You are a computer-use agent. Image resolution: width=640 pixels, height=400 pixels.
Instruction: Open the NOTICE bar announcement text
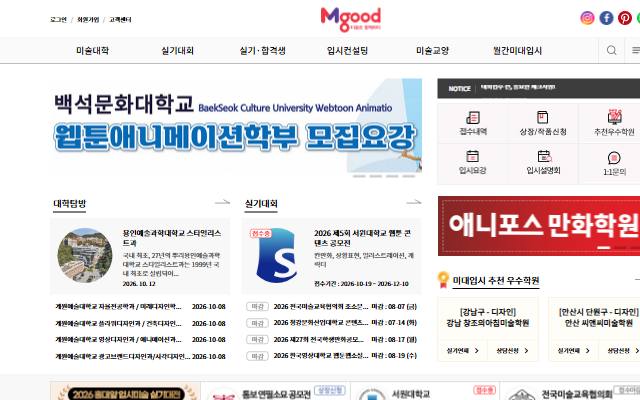[518, 87]
